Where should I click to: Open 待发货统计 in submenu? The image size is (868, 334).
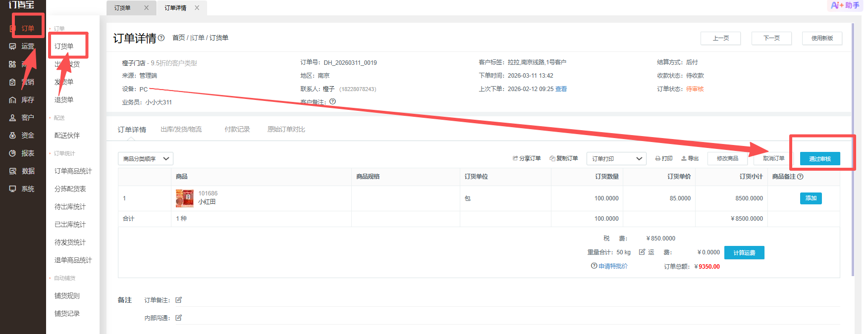click(x=70, y=242)
